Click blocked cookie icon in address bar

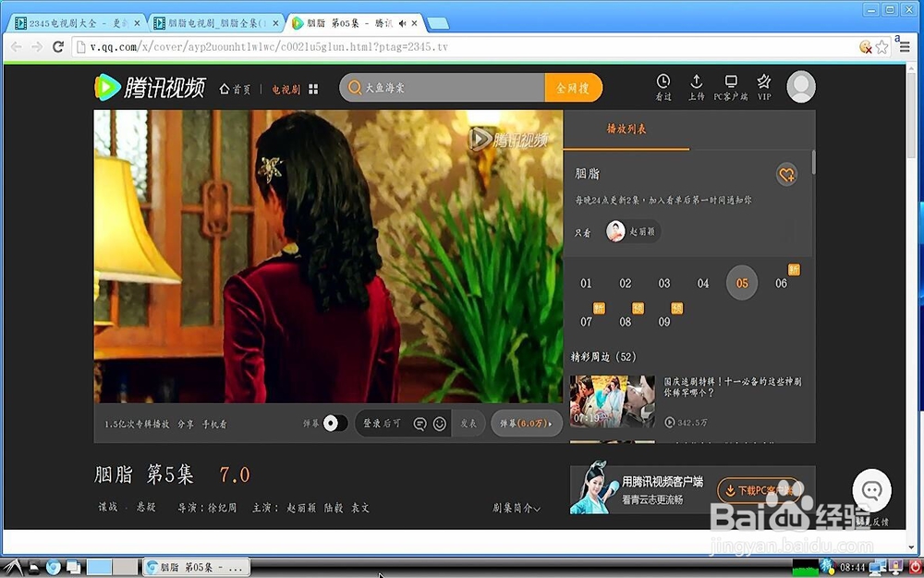coord(865,47)
